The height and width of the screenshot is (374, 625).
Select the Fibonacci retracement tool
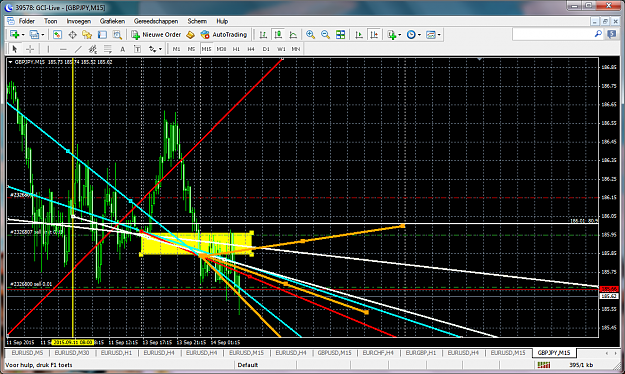coord(108,49)
